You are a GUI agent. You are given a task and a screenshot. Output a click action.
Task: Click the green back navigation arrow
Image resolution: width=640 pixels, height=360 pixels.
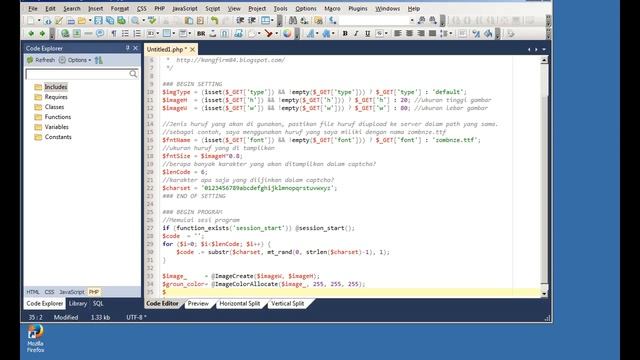31,33
